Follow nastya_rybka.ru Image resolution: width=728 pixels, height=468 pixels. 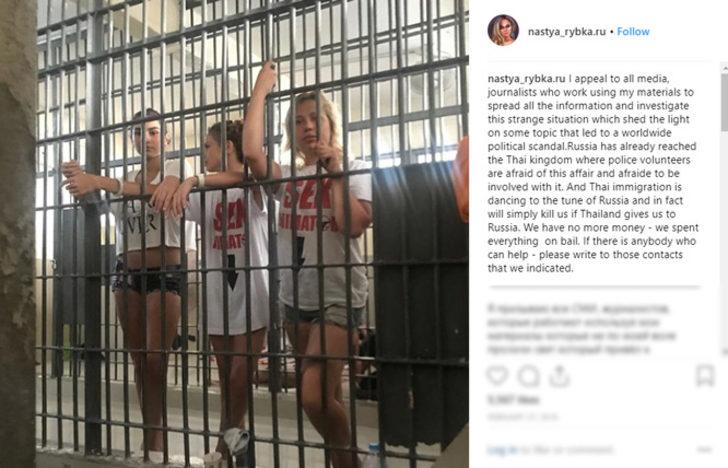pyautogui.click(x=633, y=32)
